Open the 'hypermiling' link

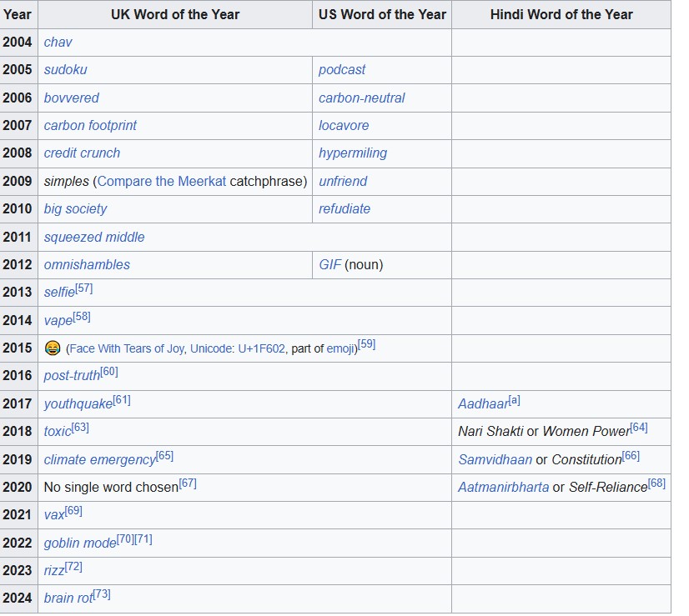352,153
